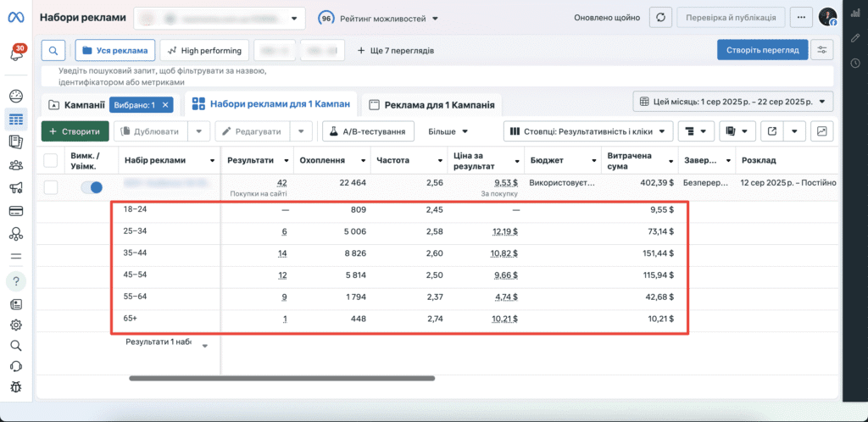This screenshot has height=422, width=868.
Task: Switch to Реклама для 1 Кампанія tab
Action: 431,104
